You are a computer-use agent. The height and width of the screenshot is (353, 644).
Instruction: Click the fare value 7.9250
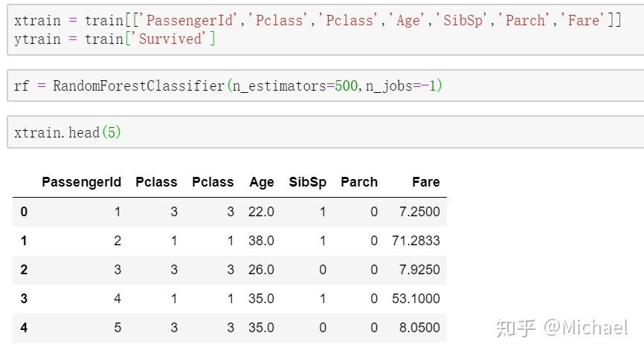point(419,270)
